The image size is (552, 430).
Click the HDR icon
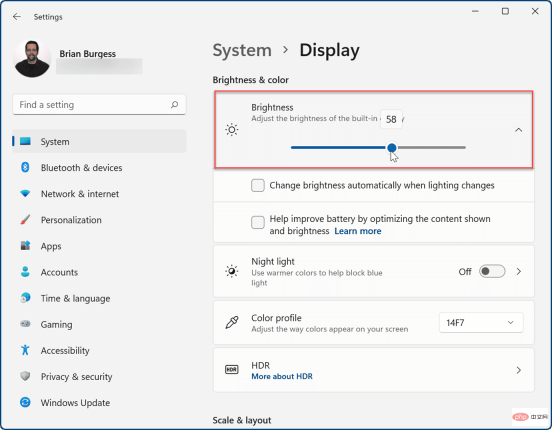[231, 369]
